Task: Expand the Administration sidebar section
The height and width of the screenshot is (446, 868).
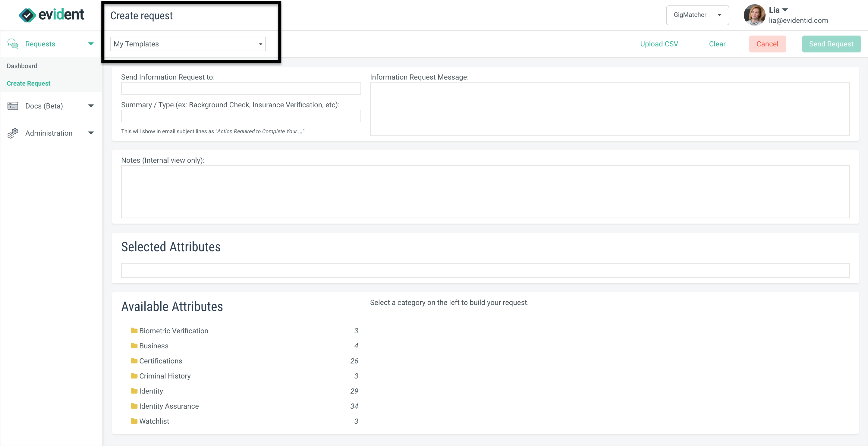Action: click(91, 133)
